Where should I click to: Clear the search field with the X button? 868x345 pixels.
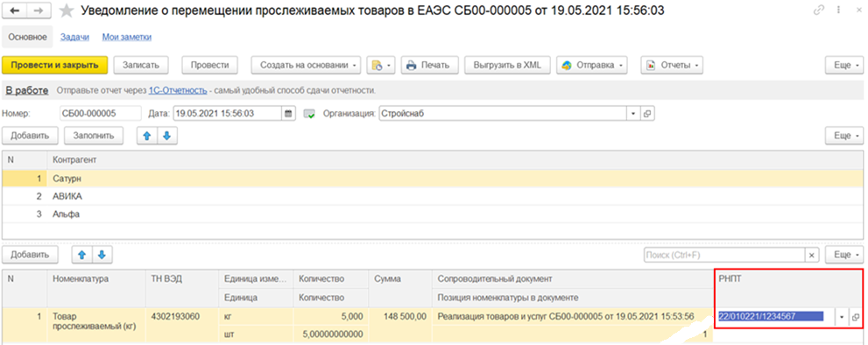click(812, 255)
